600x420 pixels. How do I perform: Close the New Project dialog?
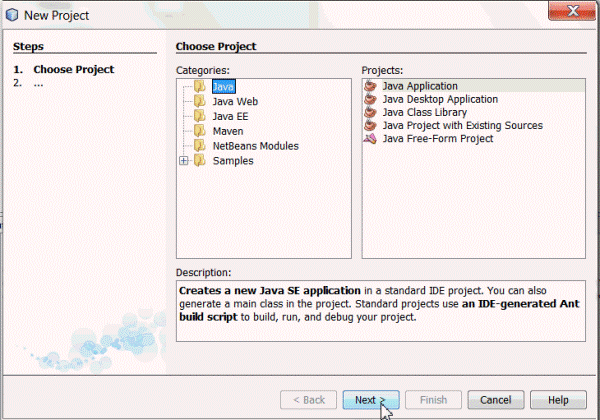[572, 10]
